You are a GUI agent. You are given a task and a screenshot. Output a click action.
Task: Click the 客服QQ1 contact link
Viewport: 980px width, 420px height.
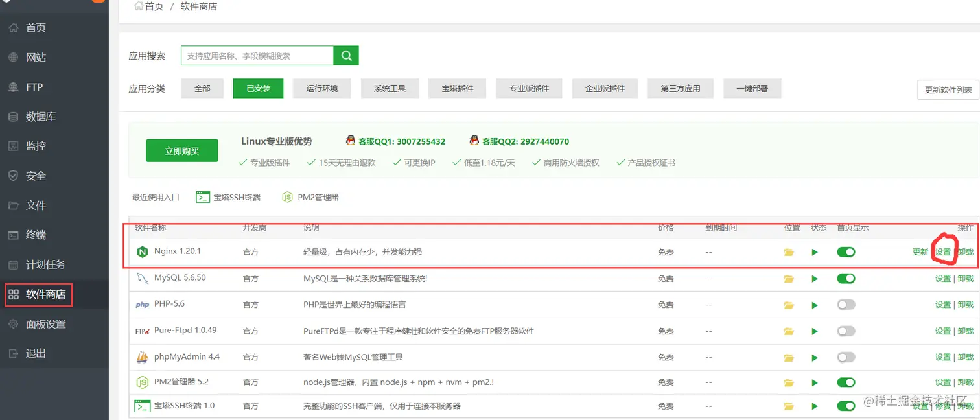[395, 141]
